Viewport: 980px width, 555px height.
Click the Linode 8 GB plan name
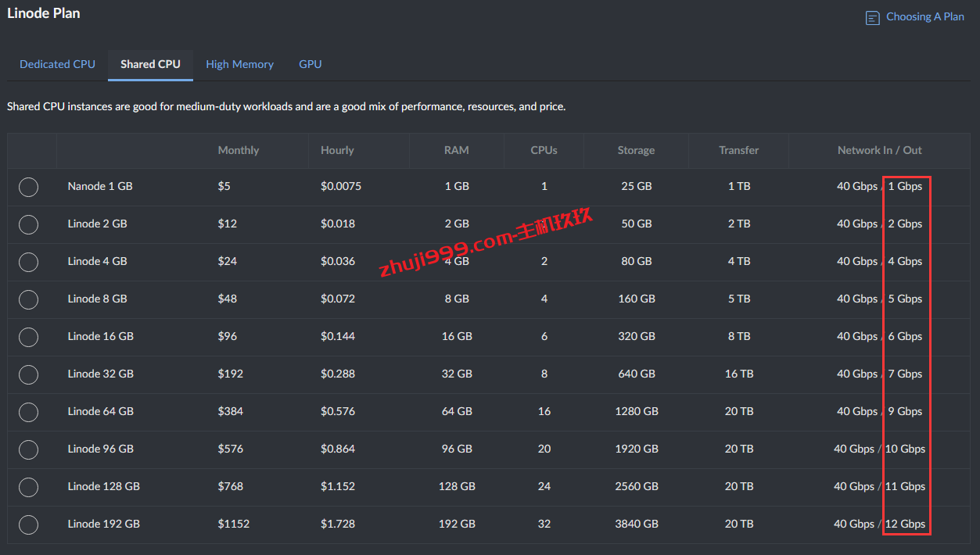point(98,299)
